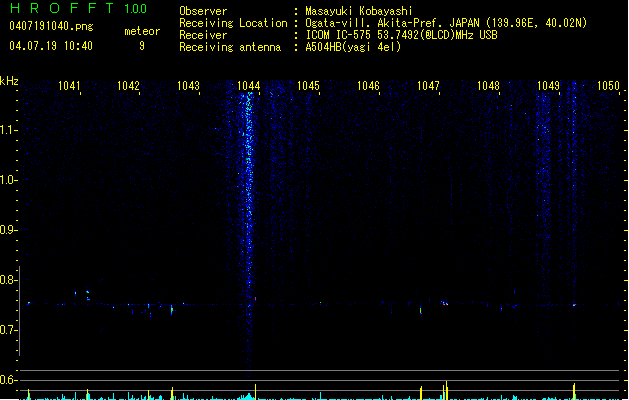Click the 0.9 kHz frequency axis label
This screenshot has height=400, width=629.
8,230
